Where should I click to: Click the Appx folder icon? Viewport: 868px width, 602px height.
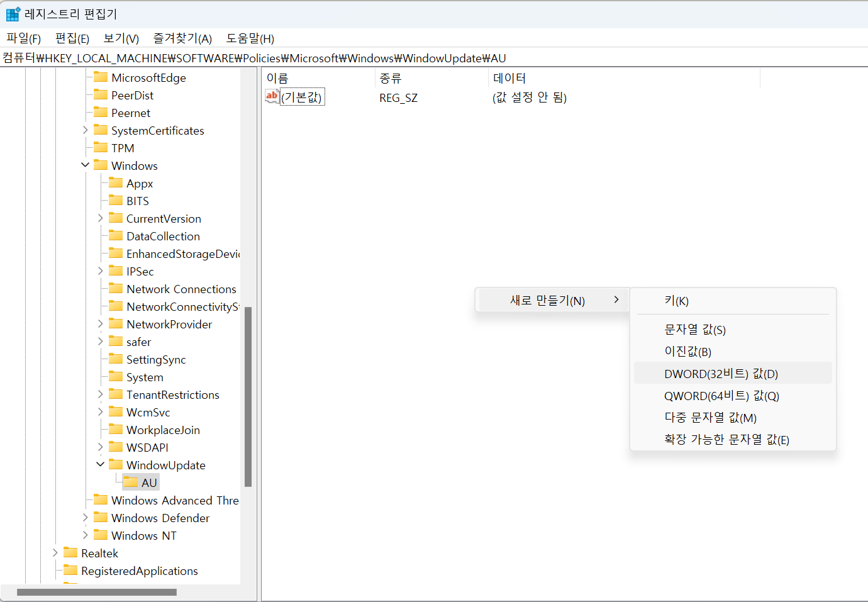pos(116,182)
